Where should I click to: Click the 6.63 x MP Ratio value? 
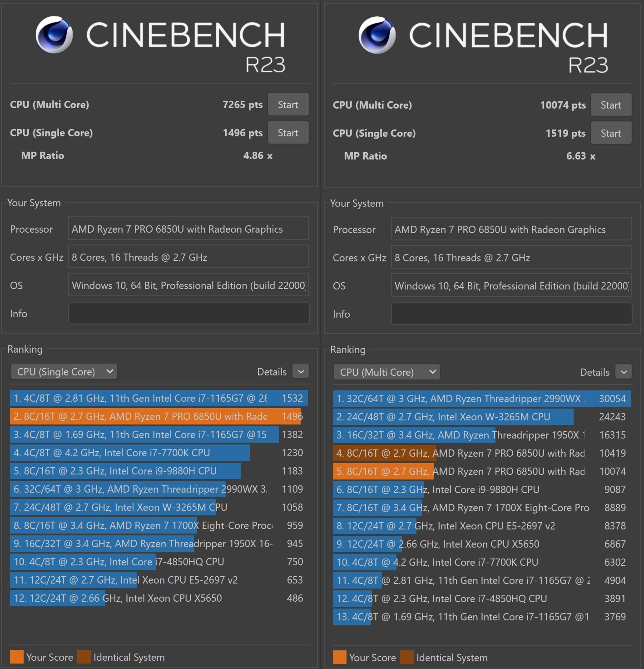(581, 156)
